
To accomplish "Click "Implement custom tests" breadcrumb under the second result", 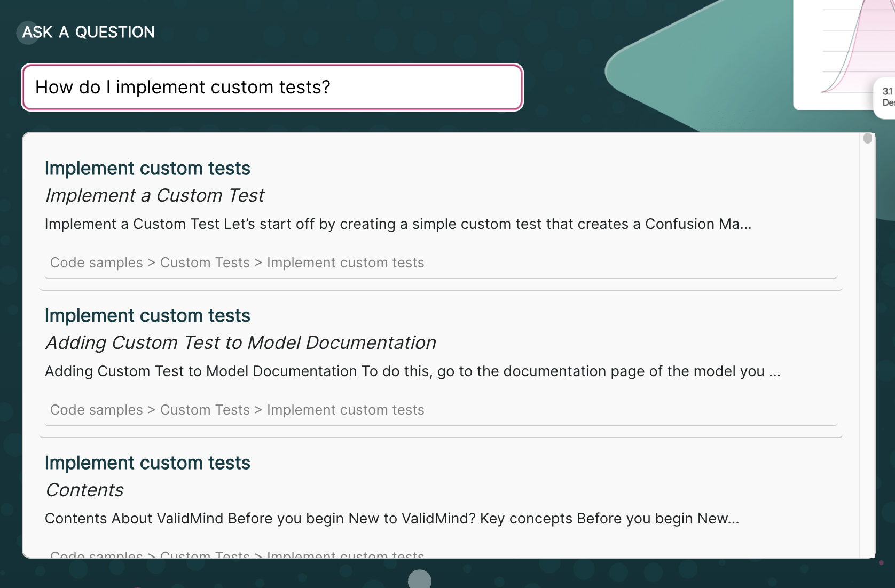I will (x=346, y=410).
